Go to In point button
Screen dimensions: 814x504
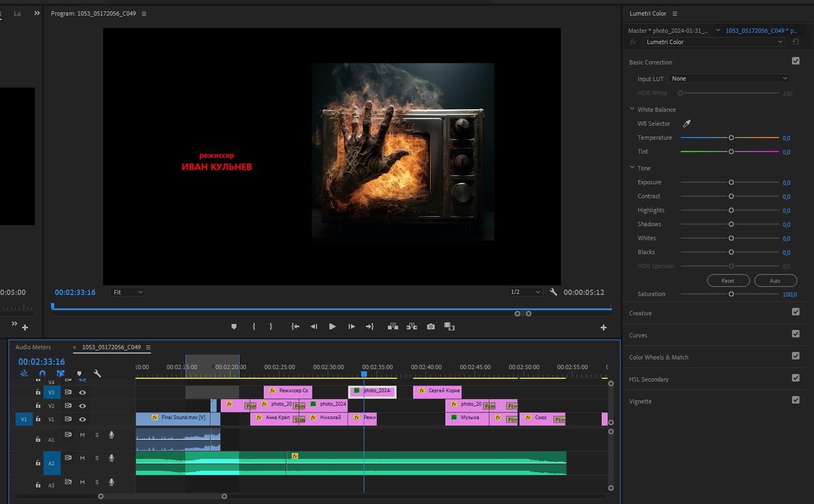[x=295, y=327]
